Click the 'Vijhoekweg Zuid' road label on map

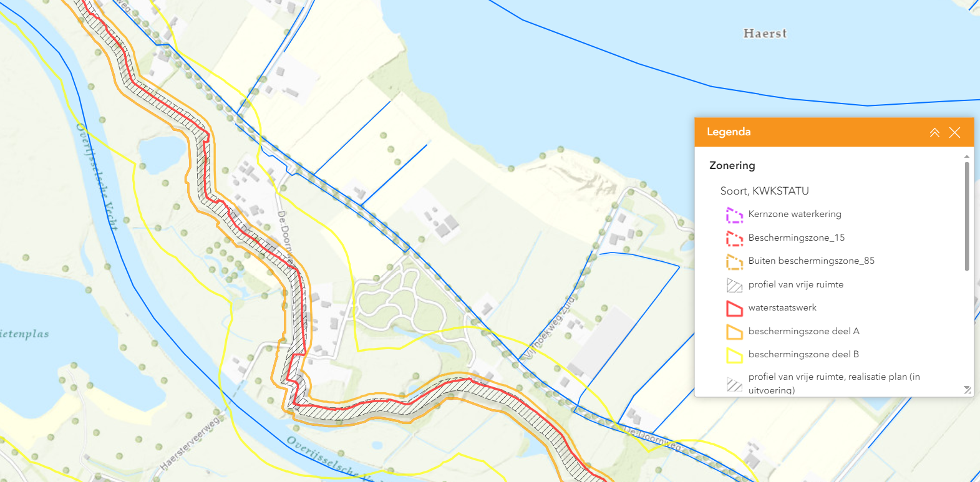(549, 327)
